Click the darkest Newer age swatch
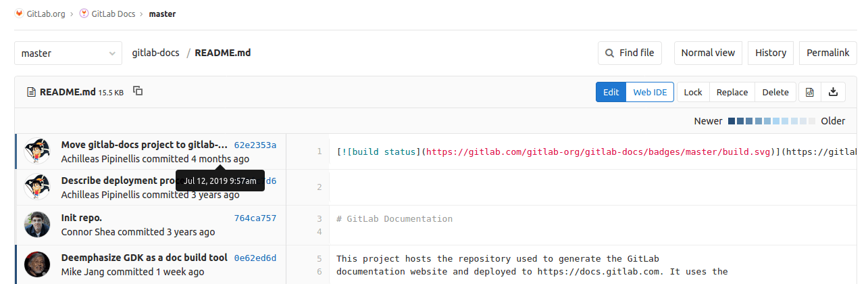This screenshot has width=868, height=284. (732, 121)
